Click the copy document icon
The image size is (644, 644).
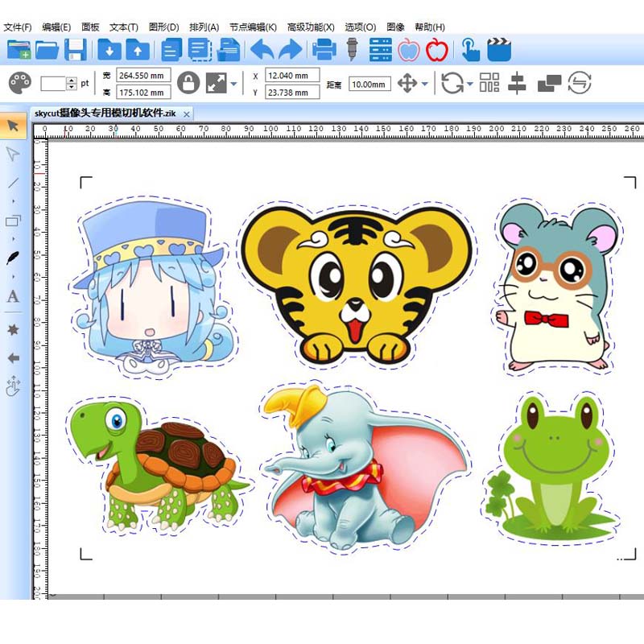(x=171, y=50)
